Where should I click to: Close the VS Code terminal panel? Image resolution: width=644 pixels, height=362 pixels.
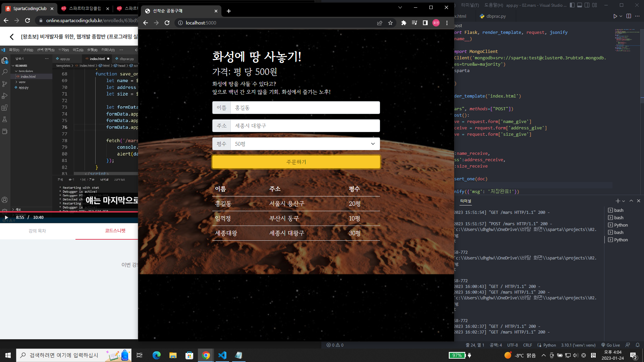(x=639, y=201)
